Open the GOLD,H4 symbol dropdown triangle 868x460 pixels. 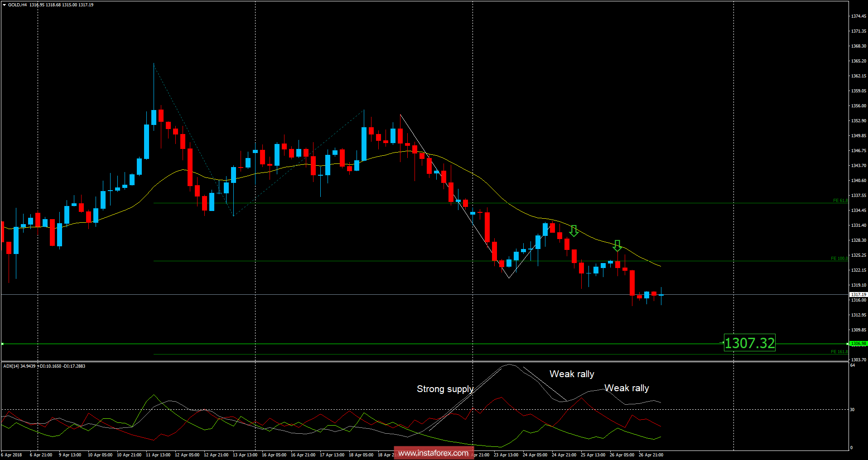(x=3, y=5)
